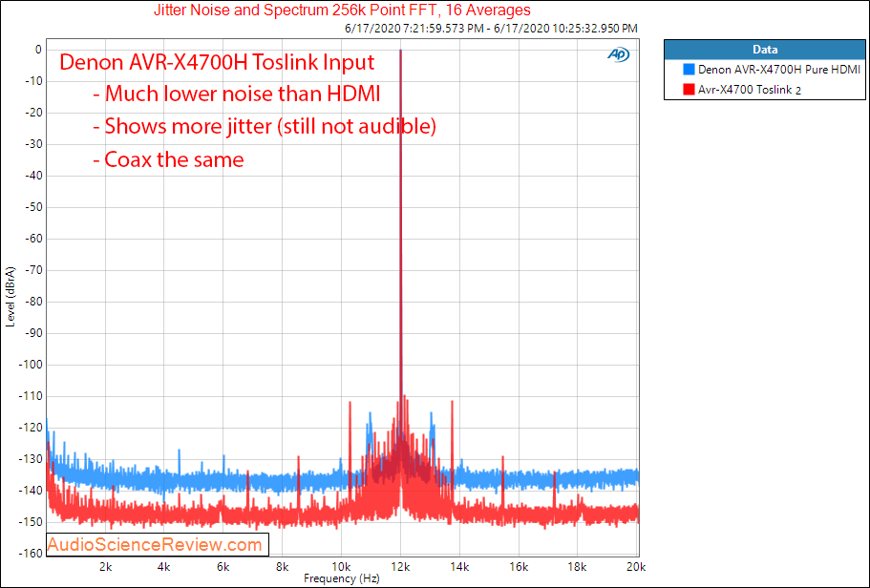This screenshot has height=588, width=870.
Task: Click the -140 level axis tick label
Action: pyautogui.click(x=29, y=491)
